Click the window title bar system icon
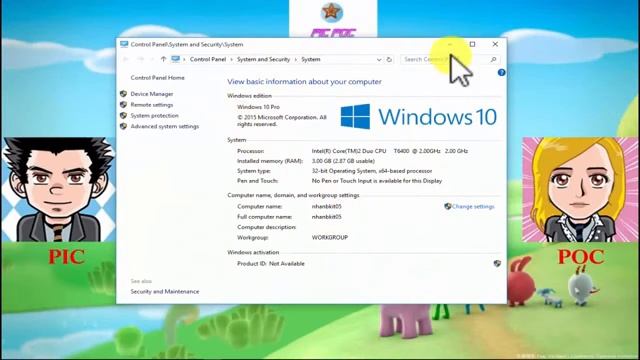Screen dimensions: 640x360 pos(124,44)
